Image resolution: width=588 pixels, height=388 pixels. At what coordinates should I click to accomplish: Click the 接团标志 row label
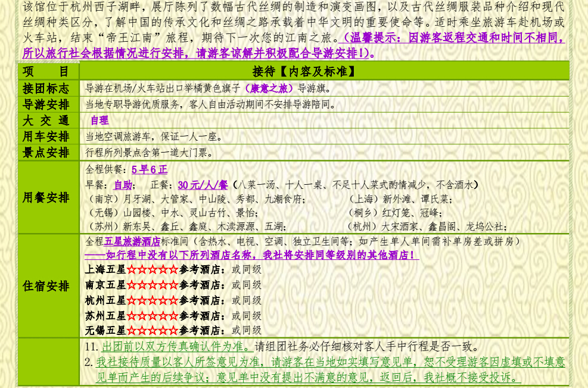(x=46, y=88)
